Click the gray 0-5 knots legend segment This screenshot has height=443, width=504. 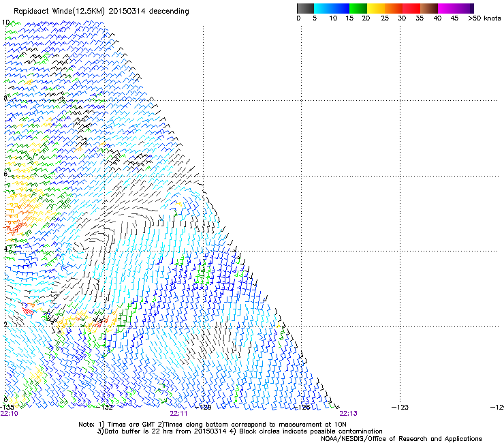click(305, 8)
